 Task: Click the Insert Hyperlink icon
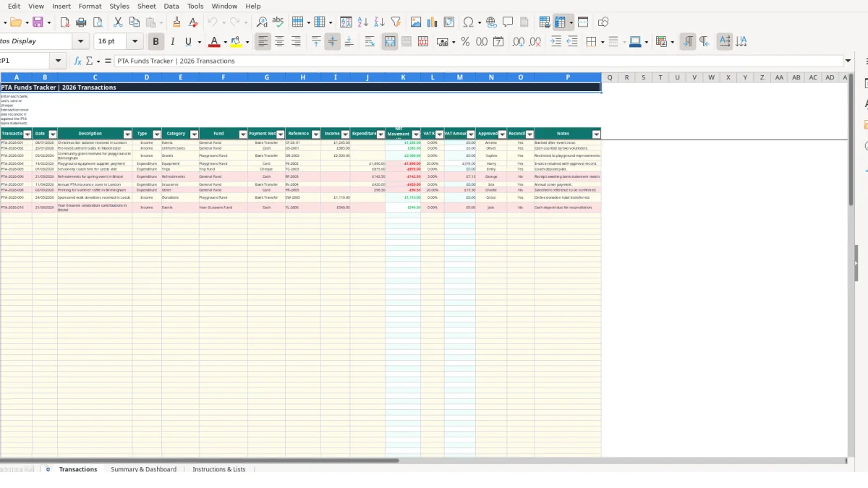click(x=491, y=22)
